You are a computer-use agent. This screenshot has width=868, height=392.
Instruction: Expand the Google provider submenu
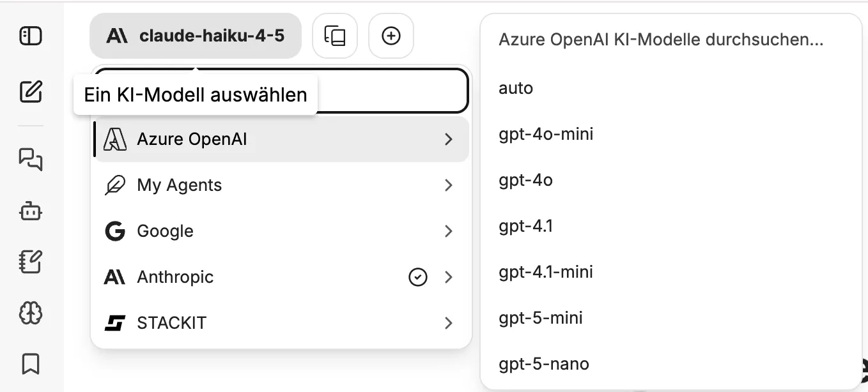[x=281, y=231]
